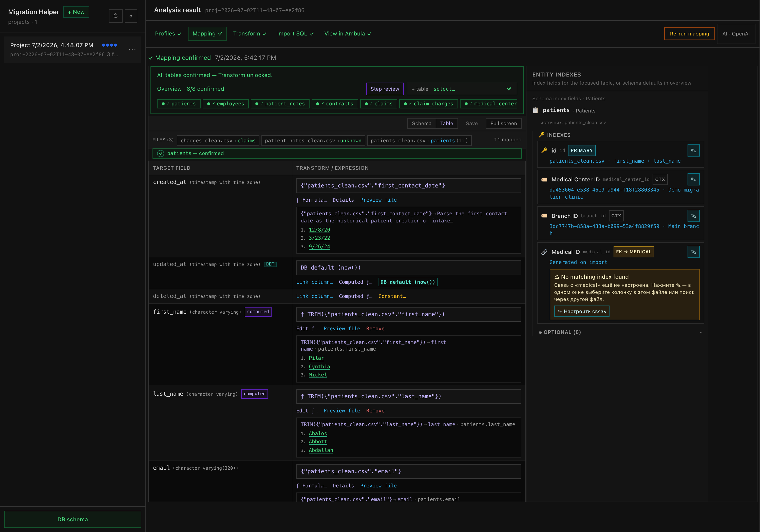Expand the OPTIONAL (8) section
Viewport: 760px width, 532px height.
click(x=620, y=332)
